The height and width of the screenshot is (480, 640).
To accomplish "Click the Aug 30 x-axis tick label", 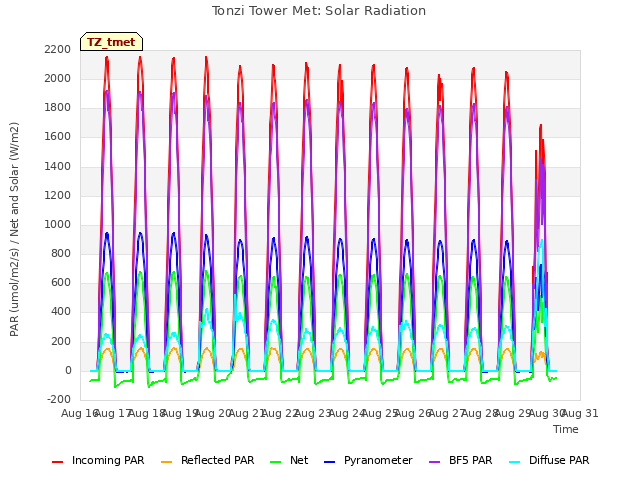I will [x=547, y=413].
